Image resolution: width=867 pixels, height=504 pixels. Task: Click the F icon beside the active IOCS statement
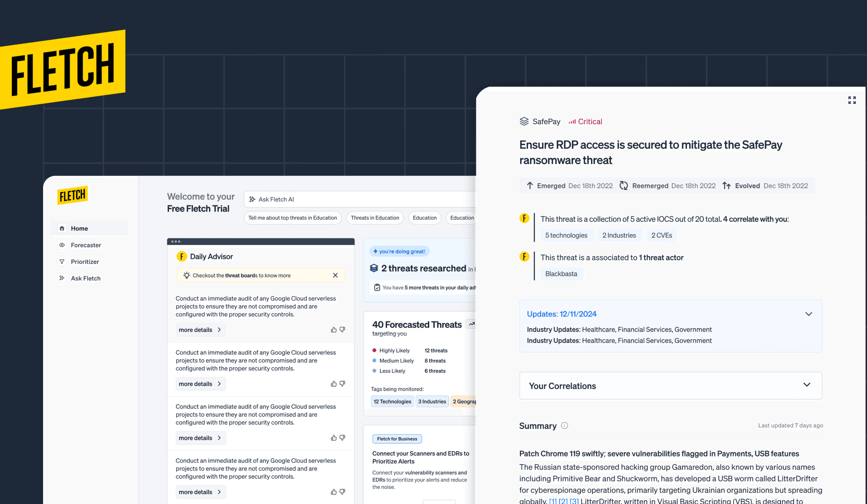tap(525, 218)
